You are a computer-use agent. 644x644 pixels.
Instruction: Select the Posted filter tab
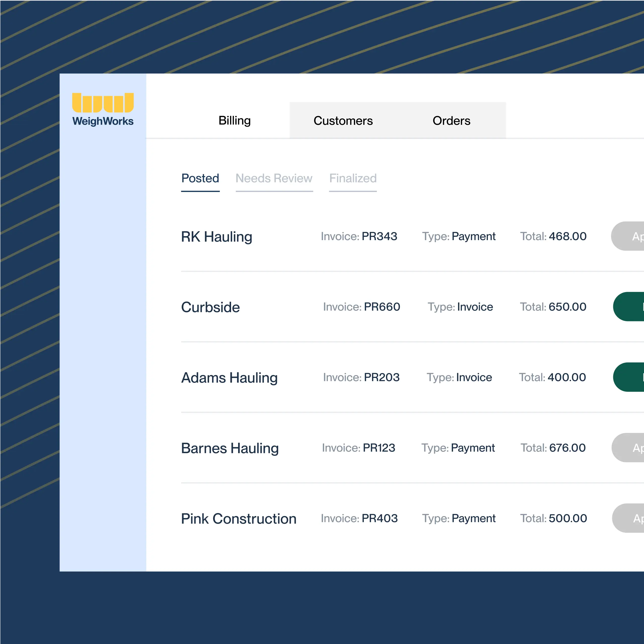coord(200,178)
